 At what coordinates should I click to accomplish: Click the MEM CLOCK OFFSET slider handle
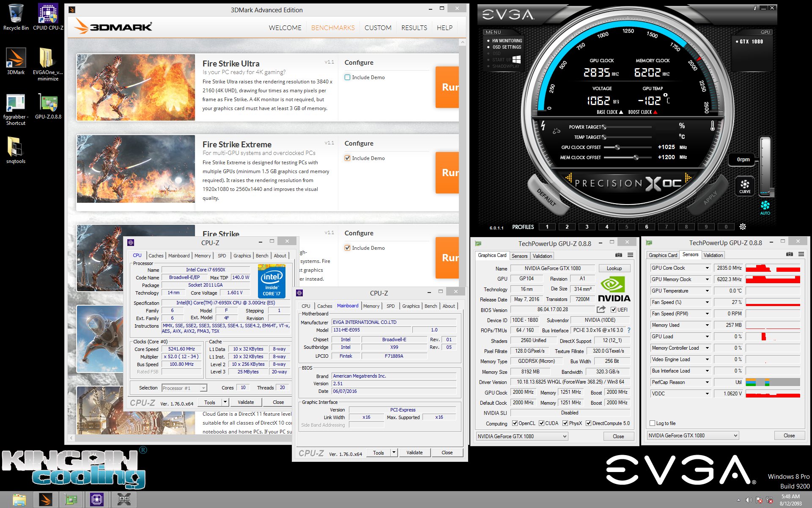coord(636,157)
